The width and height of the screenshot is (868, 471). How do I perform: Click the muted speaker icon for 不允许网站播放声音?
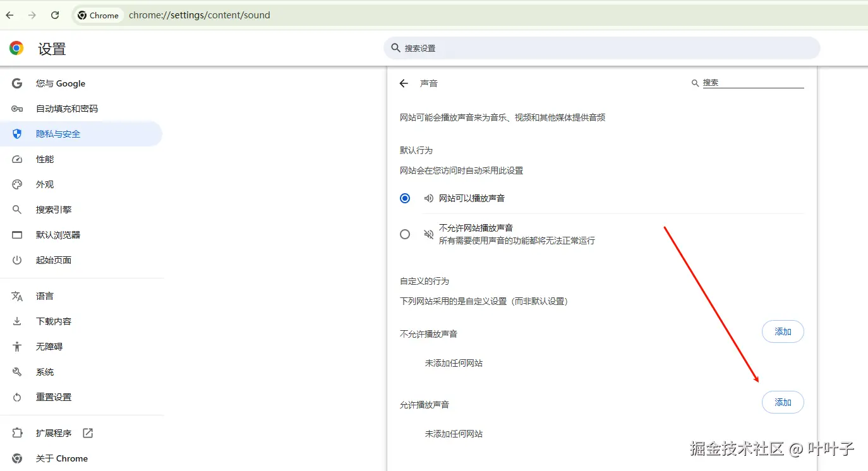pos(428,234)
